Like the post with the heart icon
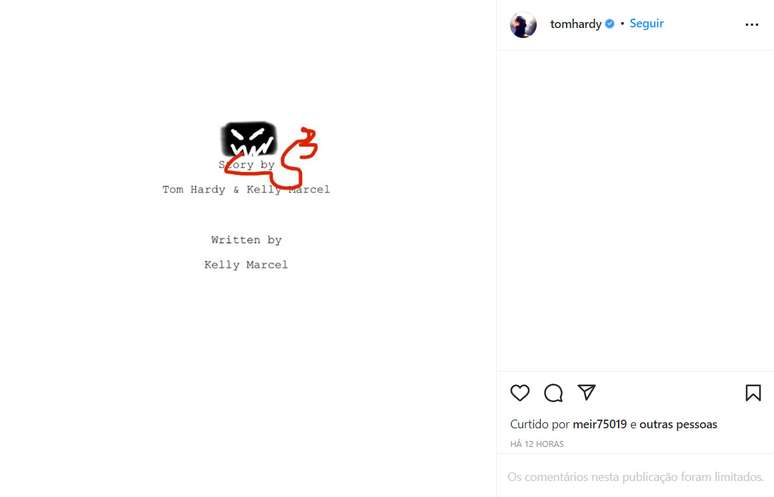The width and height of the screenshot is (774, 497). coord(520,393)
